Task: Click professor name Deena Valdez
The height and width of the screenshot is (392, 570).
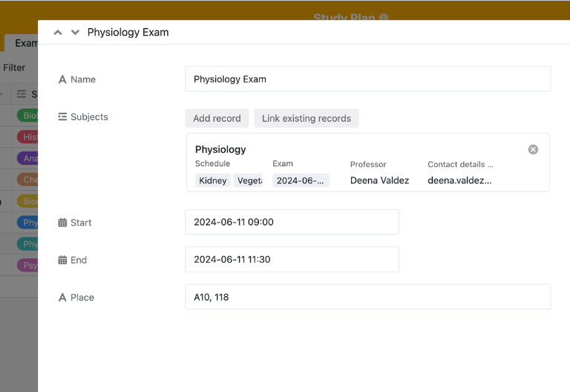Action: (379, 180)
